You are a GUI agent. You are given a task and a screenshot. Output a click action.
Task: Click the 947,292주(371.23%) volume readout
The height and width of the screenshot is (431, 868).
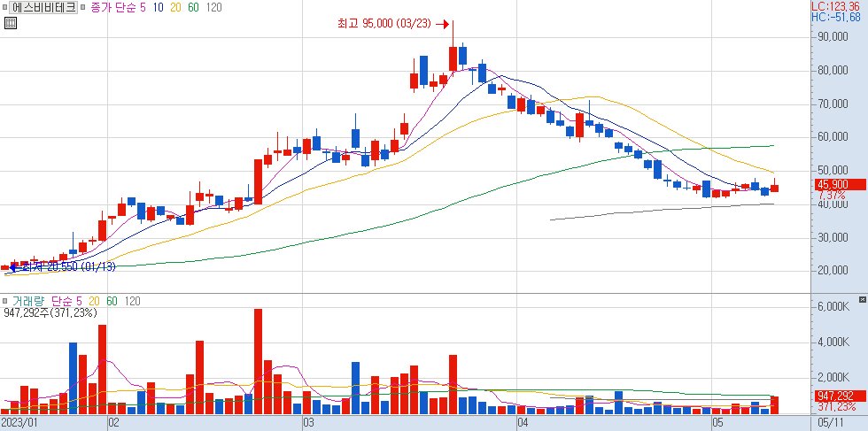click(x=50, y=312)
